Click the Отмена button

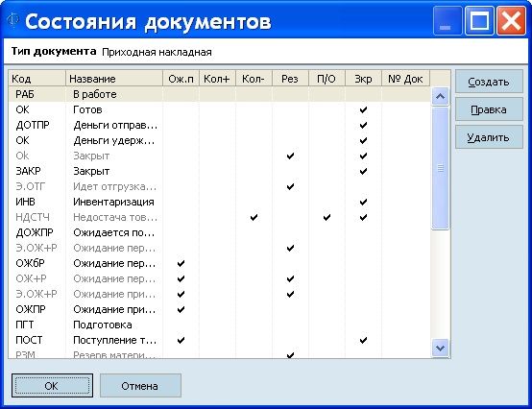(x=140, y=386)
